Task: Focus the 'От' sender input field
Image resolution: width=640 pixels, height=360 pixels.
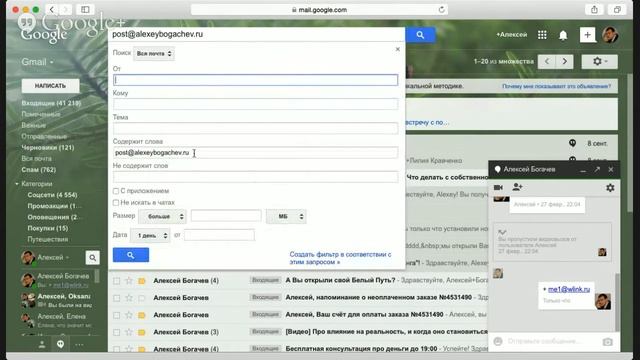Action: [256, 80]
